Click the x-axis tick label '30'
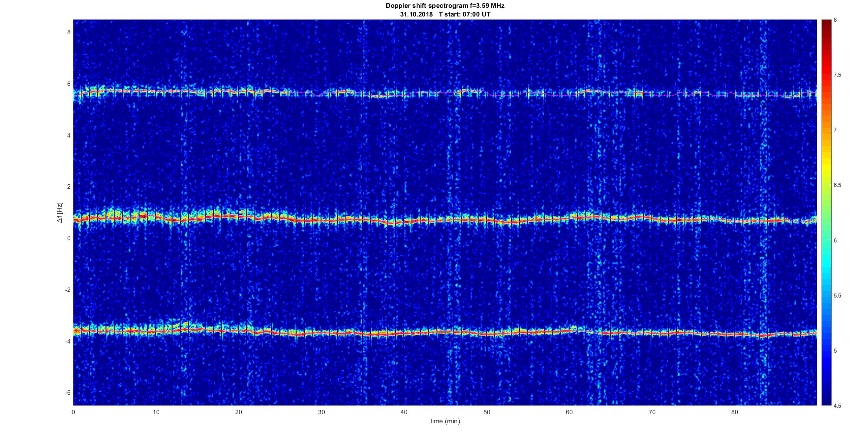Viewport: 868px width, 435px height. click(x=321, y=412)
